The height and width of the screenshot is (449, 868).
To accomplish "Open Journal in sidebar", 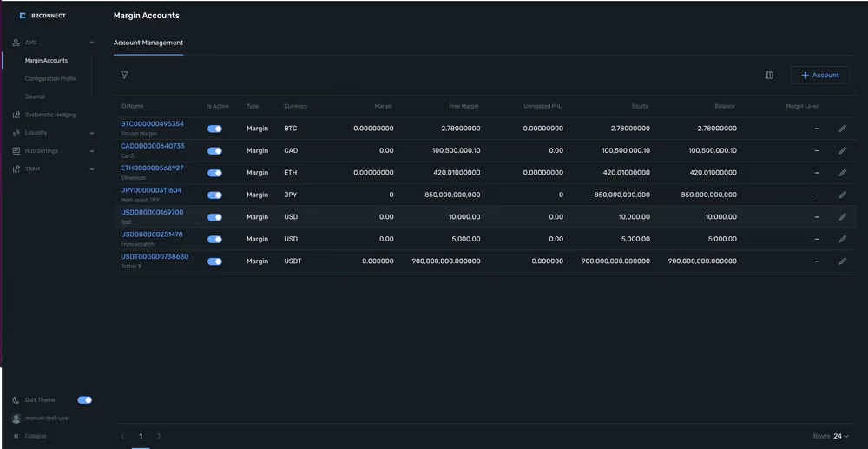I will [x=35, y=96].
